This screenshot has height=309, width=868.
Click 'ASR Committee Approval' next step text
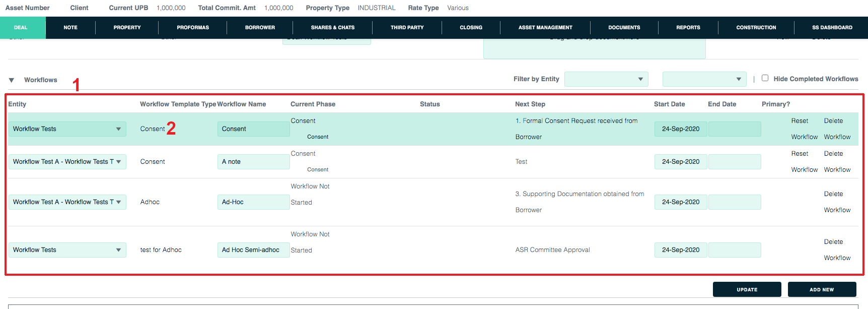point(552,250)
